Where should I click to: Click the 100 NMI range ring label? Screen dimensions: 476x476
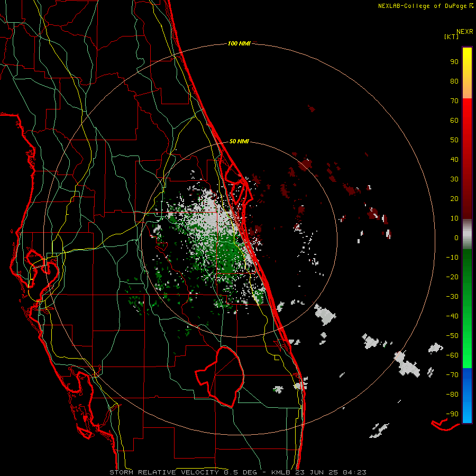pos(239,43)
